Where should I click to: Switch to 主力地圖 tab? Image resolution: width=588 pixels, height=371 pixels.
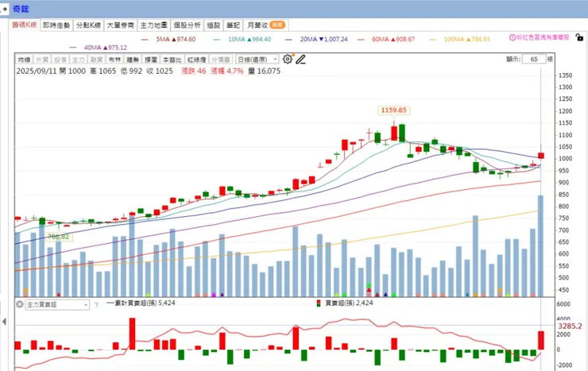tap(153, 25)
